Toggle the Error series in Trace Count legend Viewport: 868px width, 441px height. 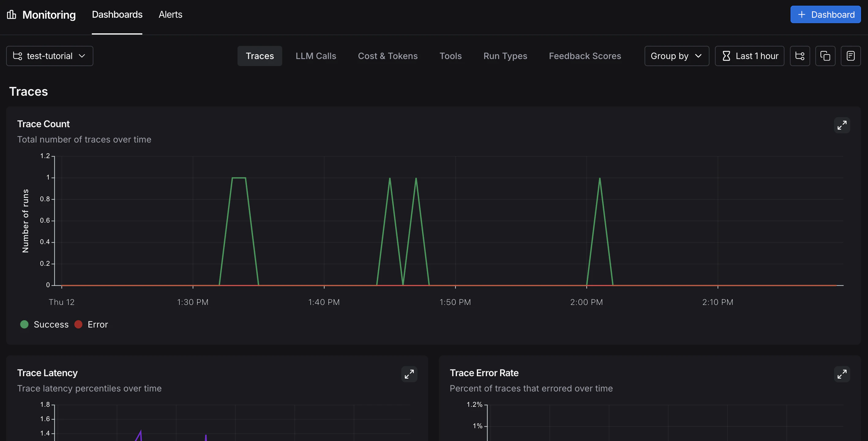91,324
